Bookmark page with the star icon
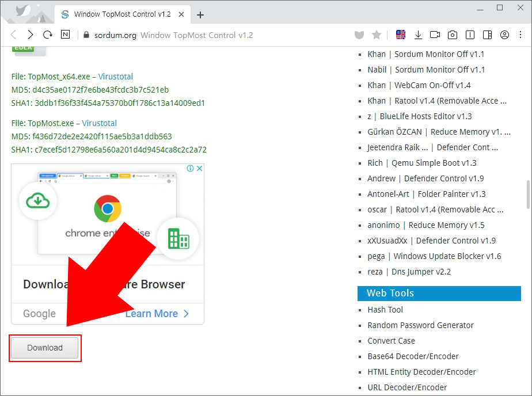This screenshot has height=396, width=532. [377, 35]
